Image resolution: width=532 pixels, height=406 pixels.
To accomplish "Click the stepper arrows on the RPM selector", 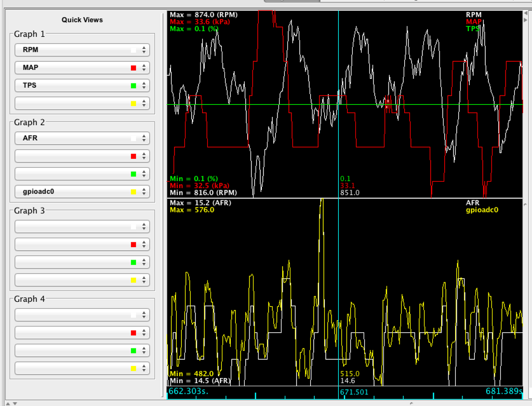I will click(x=144, y=50).
